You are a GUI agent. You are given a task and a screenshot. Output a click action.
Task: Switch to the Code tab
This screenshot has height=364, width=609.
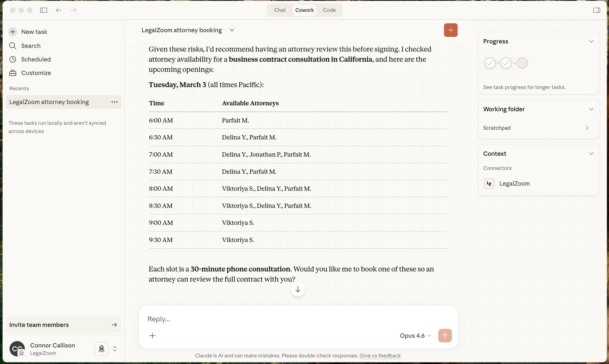click(x=329, y=10)
